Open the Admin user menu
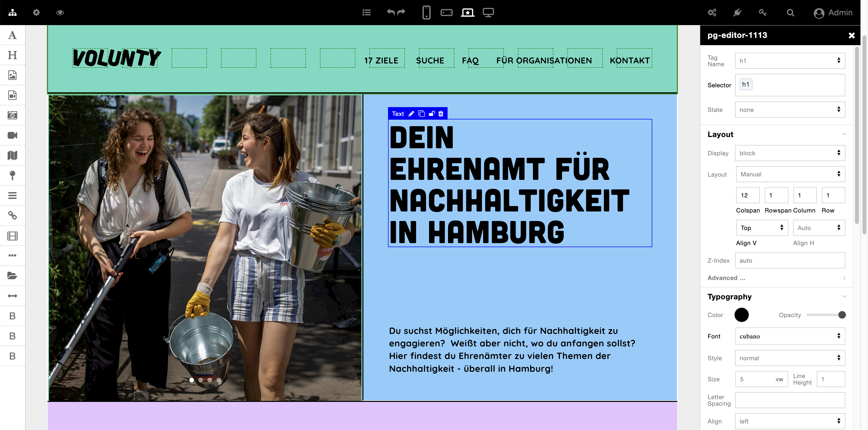868x430 pixels. 833,13
